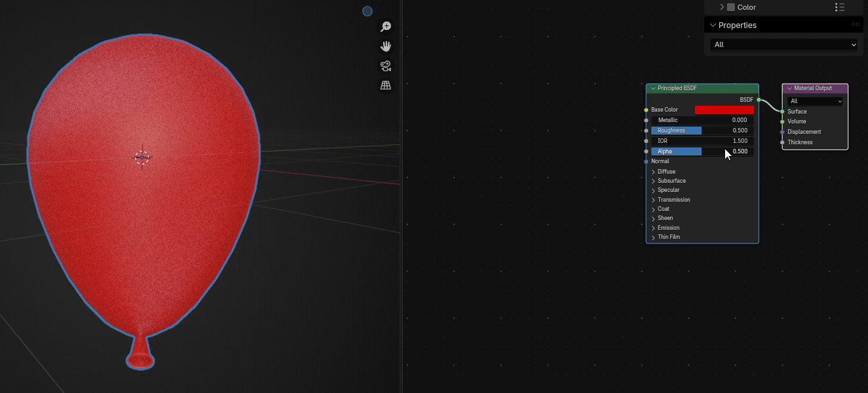Open the list icon beside Color panel
Viewport: 868px width, 393px height.
click(x=840, y=7)
